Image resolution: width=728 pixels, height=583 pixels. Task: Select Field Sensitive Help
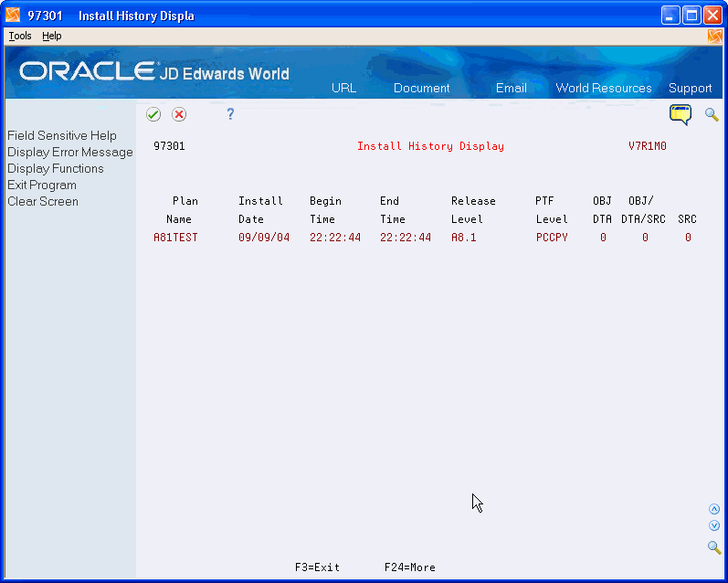62,135
